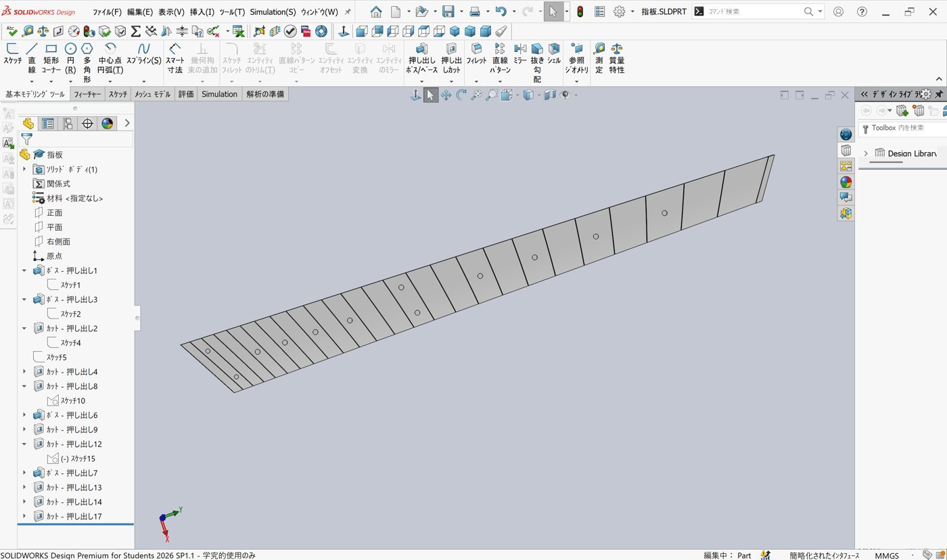Click the ミラー (Mirror) tool
This screenshot has width=947, height=560.
tap(520, 54)
